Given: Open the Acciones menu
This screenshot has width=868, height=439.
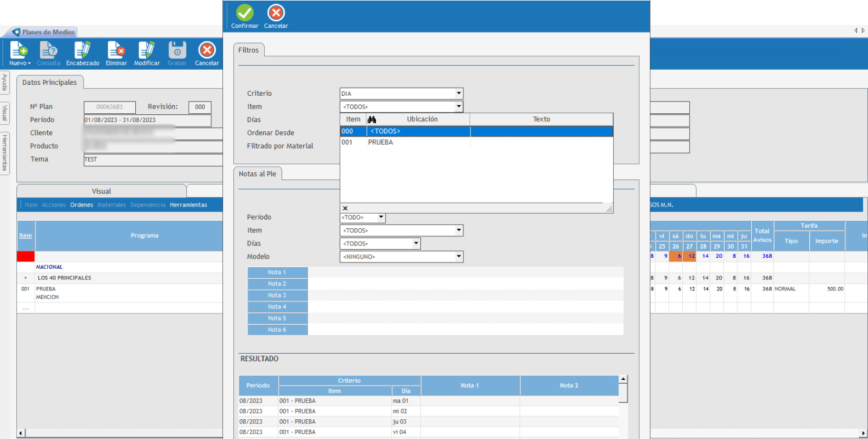Looking at the screenshot, I should [x=53, y=205].
